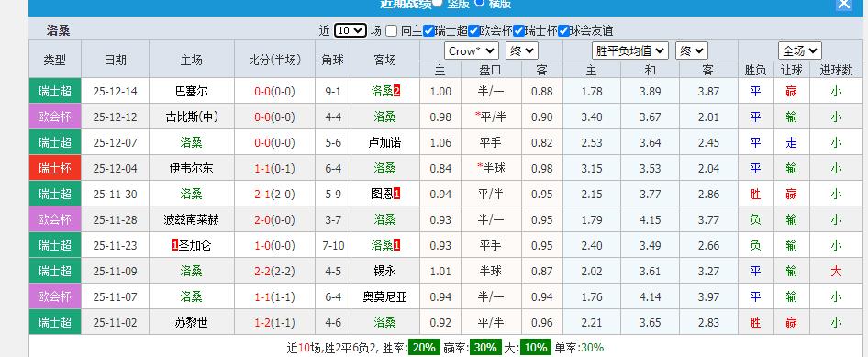
Task: Open home team 伊韦尔东
Action: pos(192,168)
